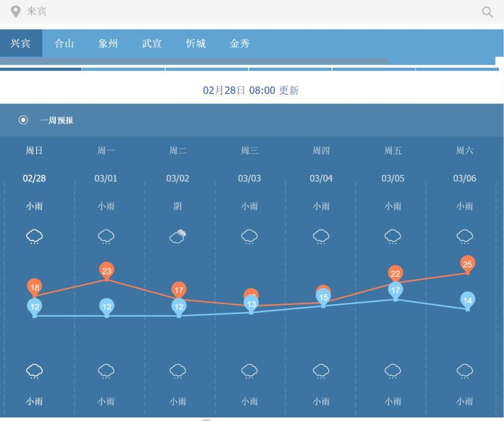Click the orange 18 high temperature marker
Viewport: 504px width, 421px height.
(x=35, y=287)
